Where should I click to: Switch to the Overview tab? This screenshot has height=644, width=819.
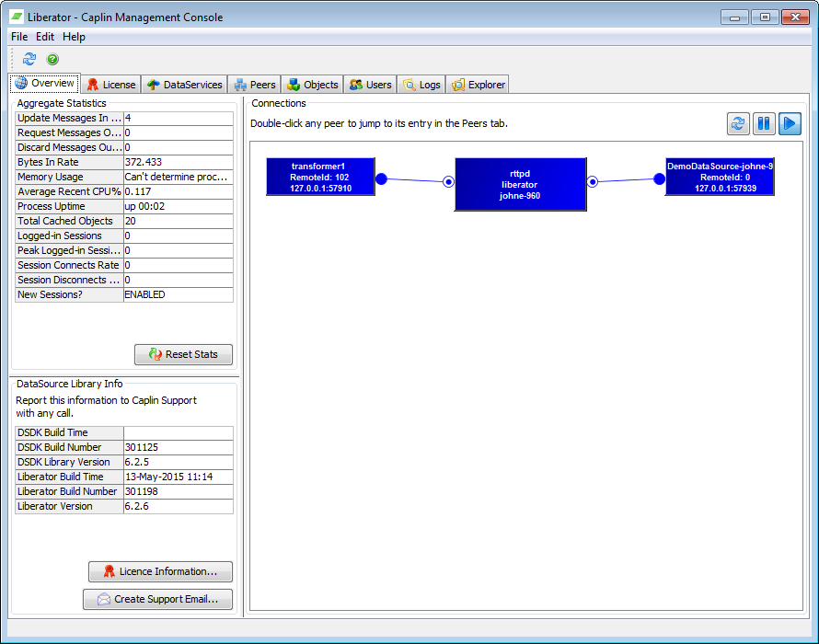[45, 83]
